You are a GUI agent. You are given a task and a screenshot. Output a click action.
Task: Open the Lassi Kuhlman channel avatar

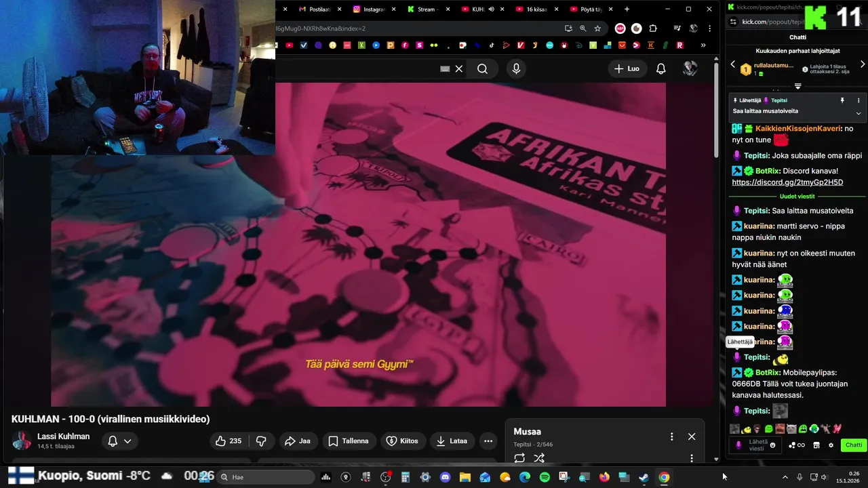[x=21, y=441]
